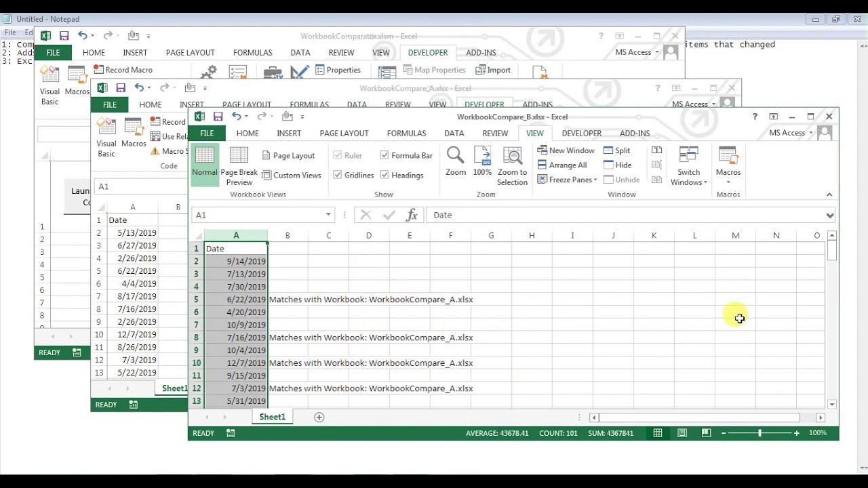Click vertical scrollbar down arrow in WorkbookCompare_B
Image resolution: width=868 pixels, height=488 pixels.
(831, 404)
